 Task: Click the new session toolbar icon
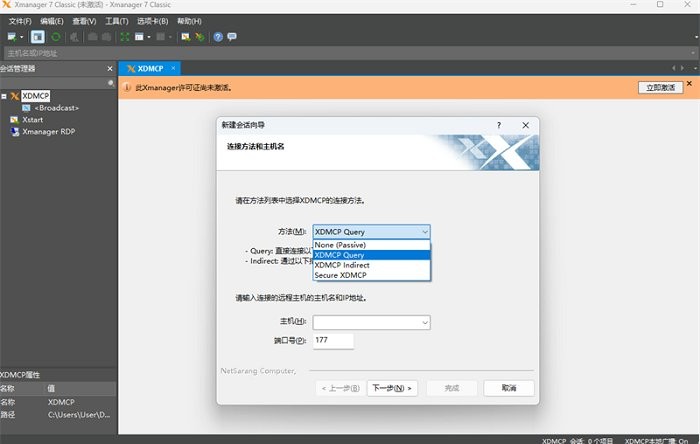pos(12,37)
